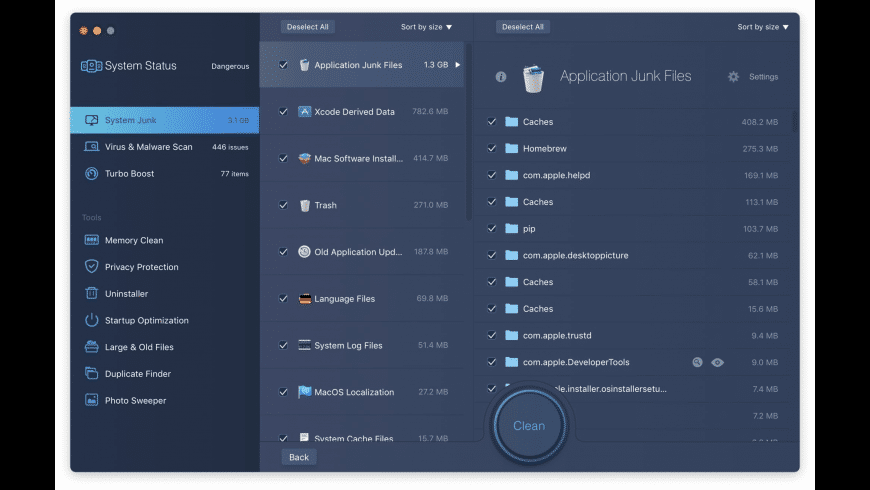Image resolution: width=870 pixels, height=490 pixels.
Task: Open Sort by size dropdown in category list
Action: coord(426,27)
